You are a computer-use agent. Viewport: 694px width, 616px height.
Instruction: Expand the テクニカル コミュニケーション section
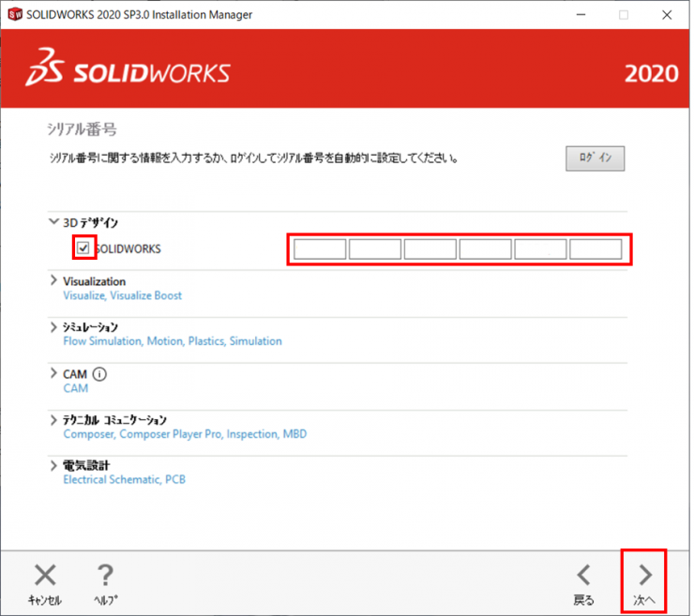53,420
